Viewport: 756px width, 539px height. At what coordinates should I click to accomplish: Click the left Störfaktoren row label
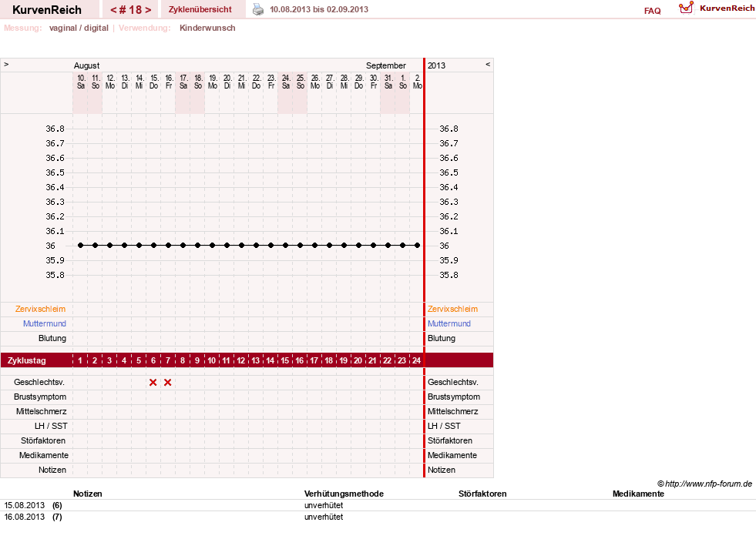tap(43, 440)
